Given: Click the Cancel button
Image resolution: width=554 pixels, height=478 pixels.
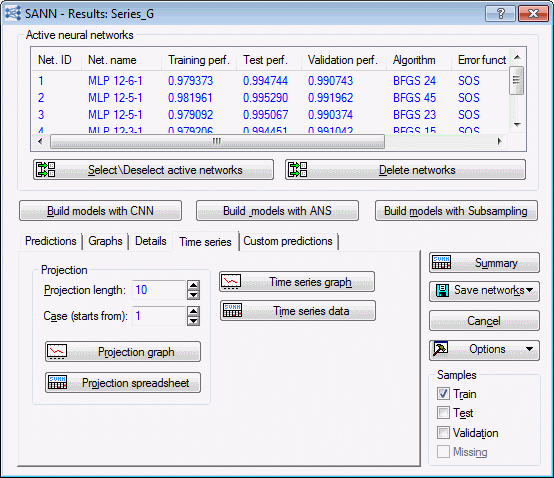Looking at the screenshot, I should (484, 321).
